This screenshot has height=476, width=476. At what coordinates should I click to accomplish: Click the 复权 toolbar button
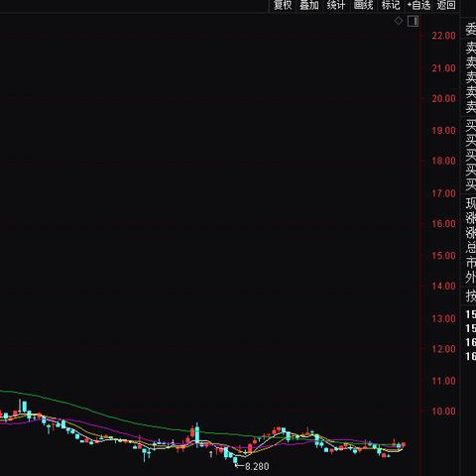[x=283, y=5]
